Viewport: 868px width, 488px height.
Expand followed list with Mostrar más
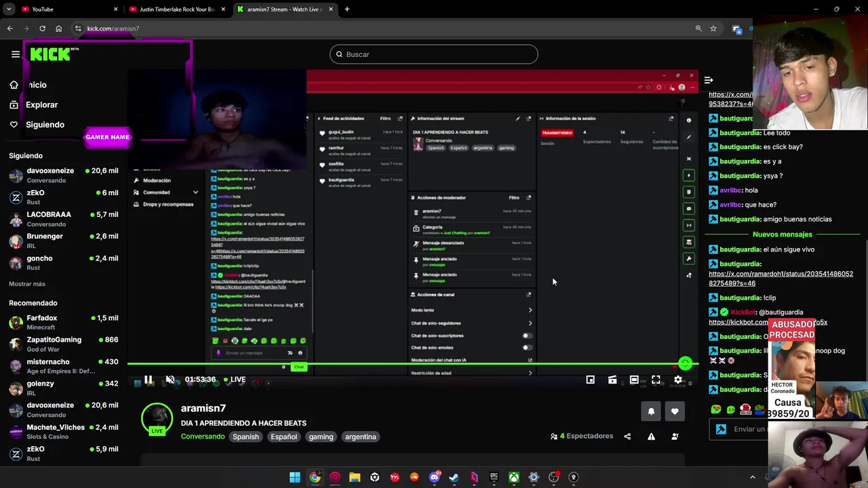pyautogui.click(x=27, y=284)
